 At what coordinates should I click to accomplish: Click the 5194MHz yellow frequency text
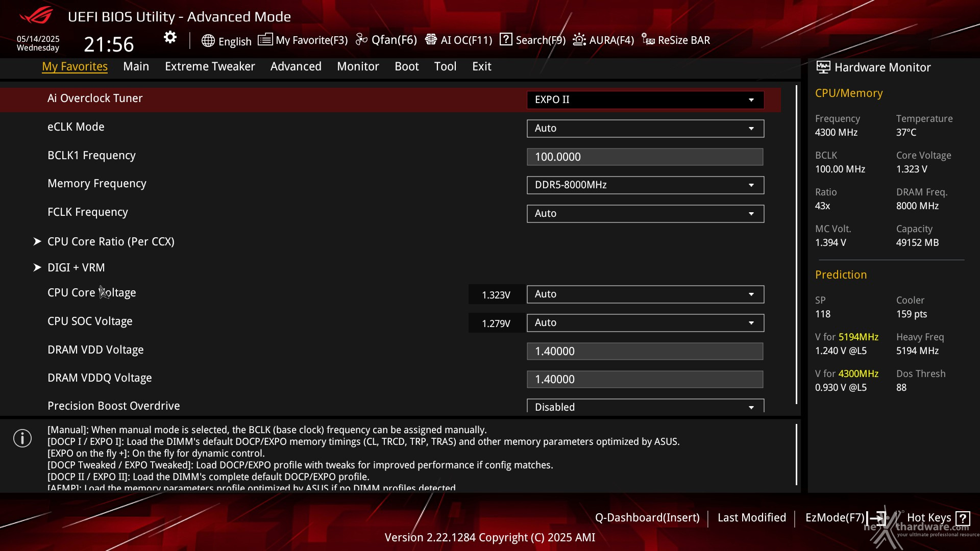pos(859,337)
